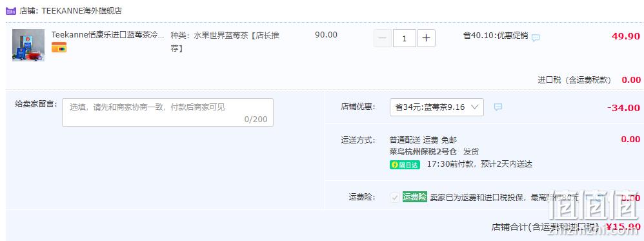Click the green 隔日达 delivery badge
This screenshot has width=644, height=241.
405,165
